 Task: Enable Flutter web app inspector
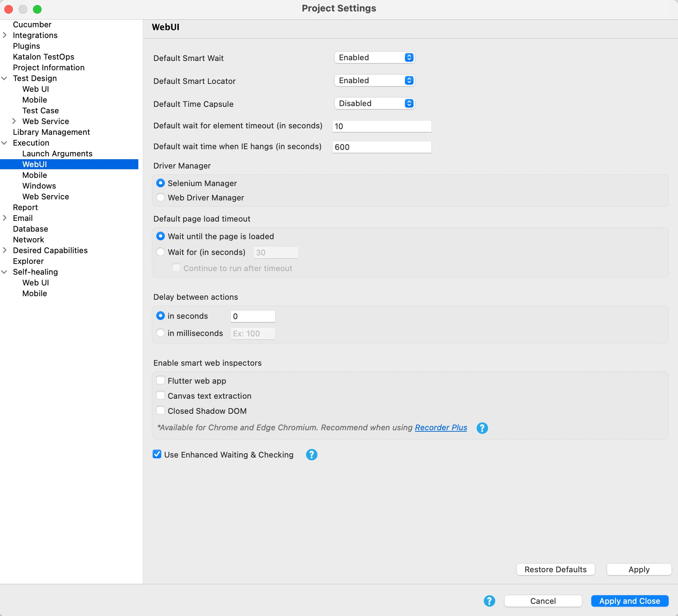(161, 380)
